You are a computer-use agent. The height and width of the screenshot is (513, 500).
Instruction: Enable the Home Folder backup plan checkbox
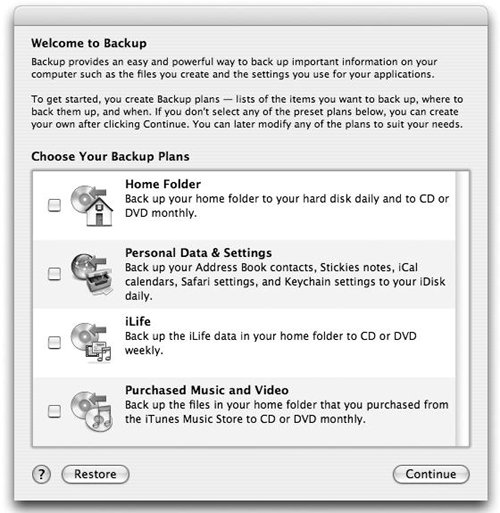pos(54,205)
